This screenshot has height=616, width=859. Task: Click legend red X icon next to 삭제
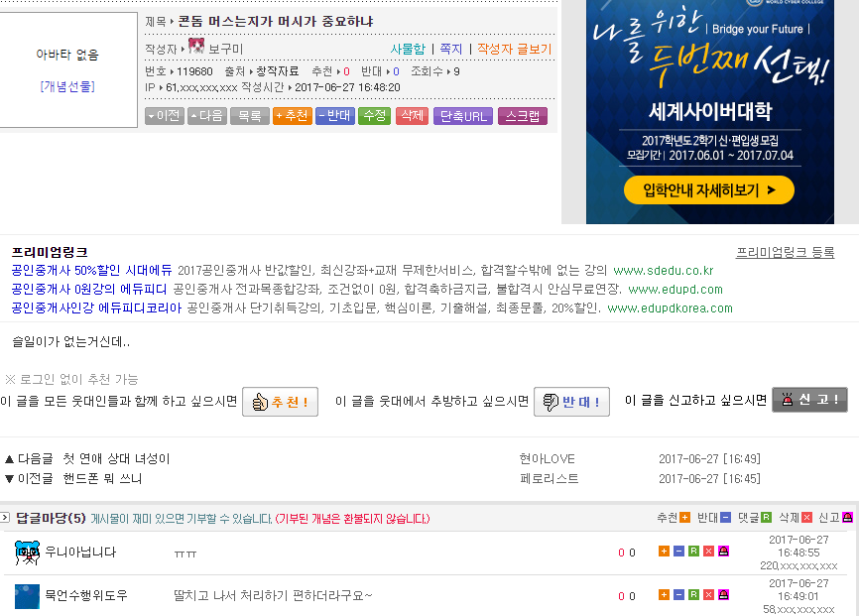806,518
